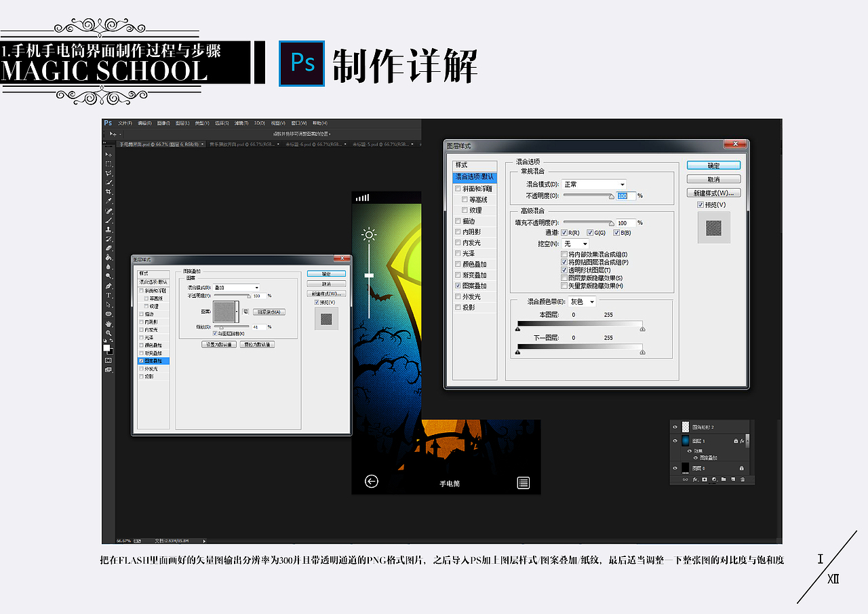The width and height of the screenshot is (868, 614).
Task: Click 取消 in the Blending Options dialog
Action: pos(713,179)
